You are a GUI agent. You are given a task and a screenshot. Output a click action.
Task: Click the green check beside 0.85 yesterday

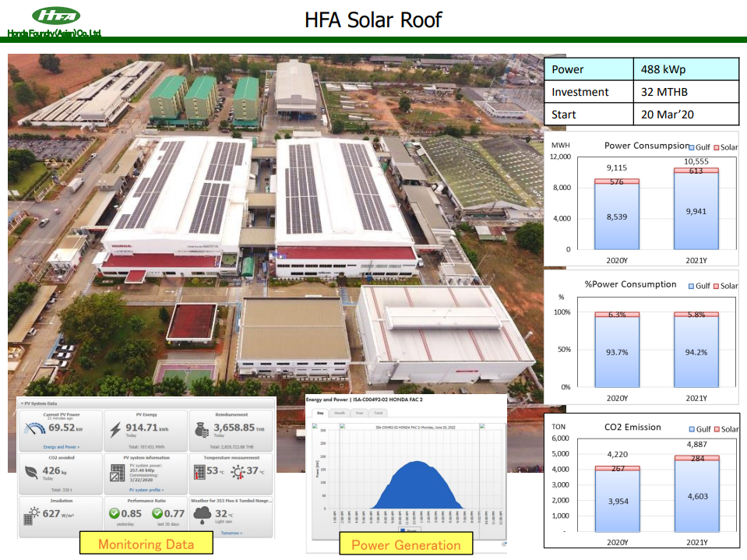pyautogui.click(x=115, y=513)
